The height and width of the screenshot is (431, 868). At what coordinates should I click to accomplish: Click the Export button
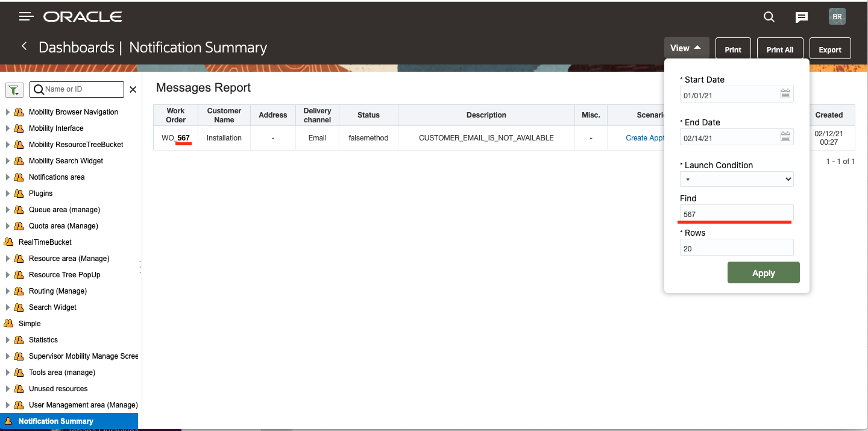830,49
